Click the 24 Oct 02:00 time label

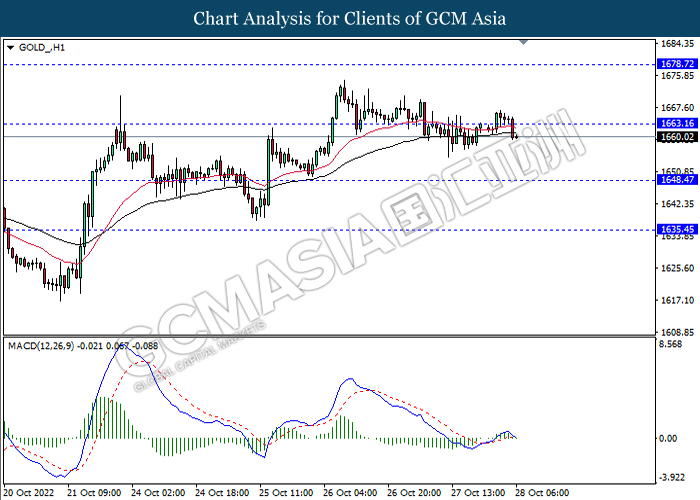pos(158,493)
